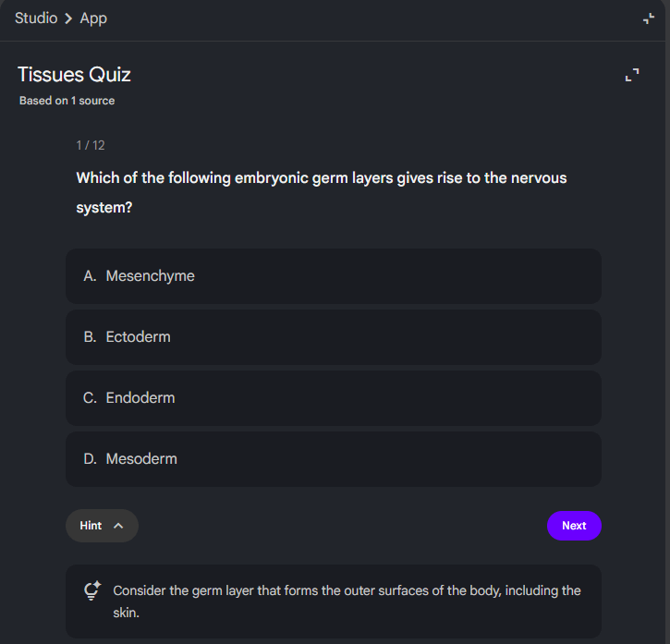Click the letter "D." label of last answer
Image resolution: width=670 pixels, height=644 pixels.
pyautogui.click(x=90, y=459)
